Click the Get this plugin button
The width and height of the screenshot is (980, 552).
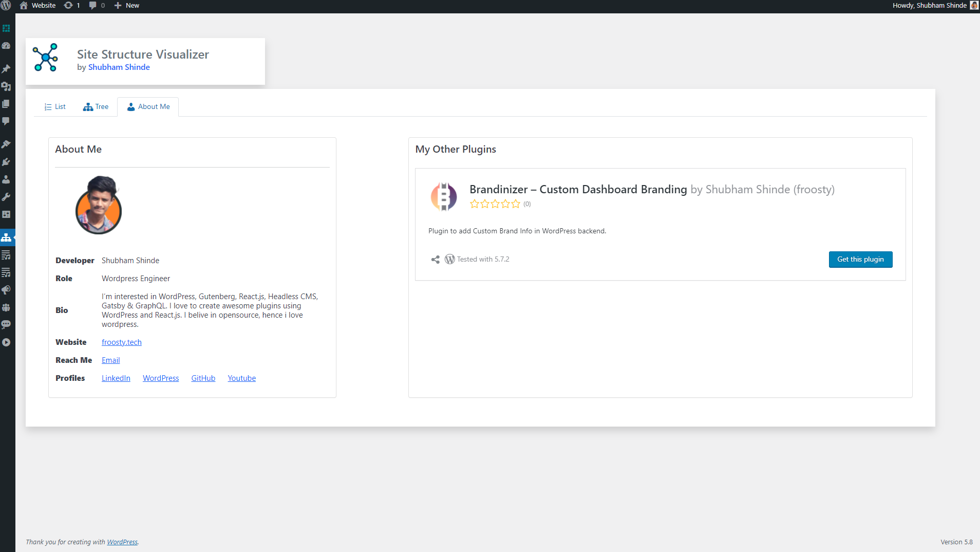pyautogui.click(x=861, y=260)
